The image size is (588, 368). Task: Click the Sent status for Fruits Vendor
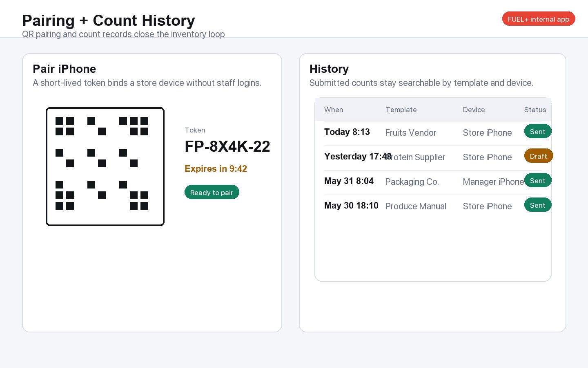pos(538,131)
